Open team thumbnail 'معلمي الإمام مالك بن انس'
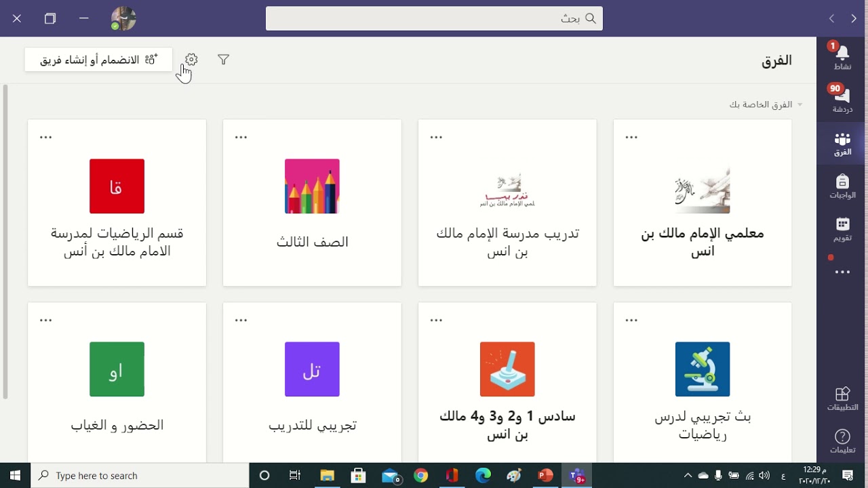The image size is (868, 488). (x=703, y=186)
